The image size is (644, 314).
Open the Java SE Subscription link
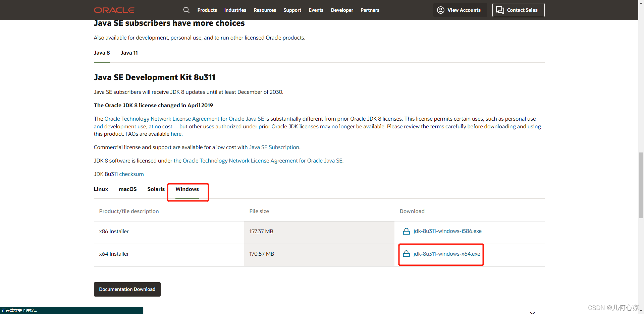pos(274,147)
